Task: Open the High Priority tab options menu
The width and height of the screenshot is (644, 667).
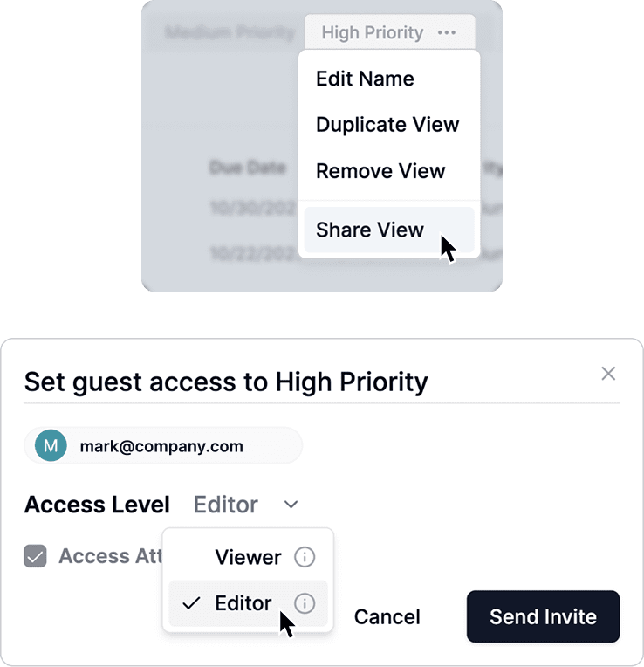Action: [447, 33]
